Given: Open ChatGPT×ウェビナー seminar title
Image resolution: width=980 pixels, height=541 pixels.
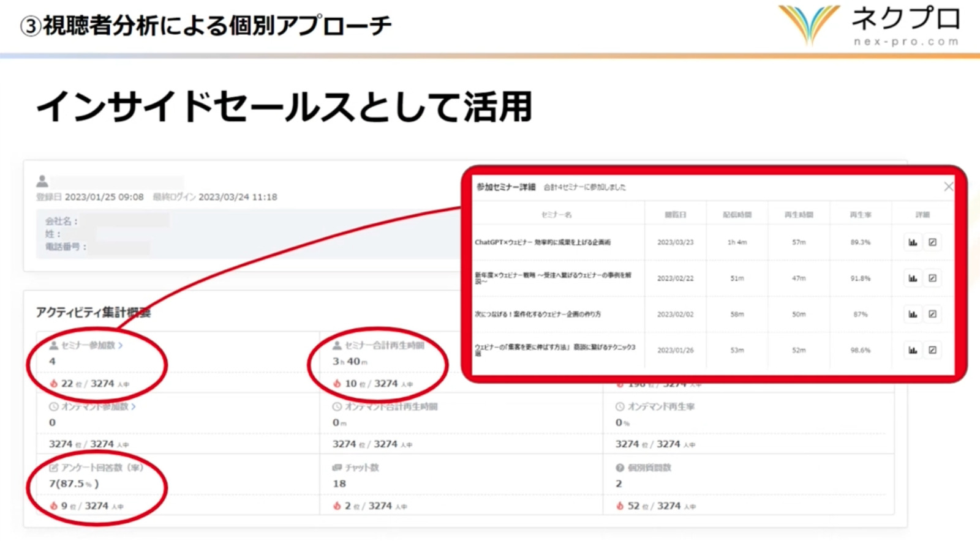Looking at the screenshot, I should tap(542, 242).
